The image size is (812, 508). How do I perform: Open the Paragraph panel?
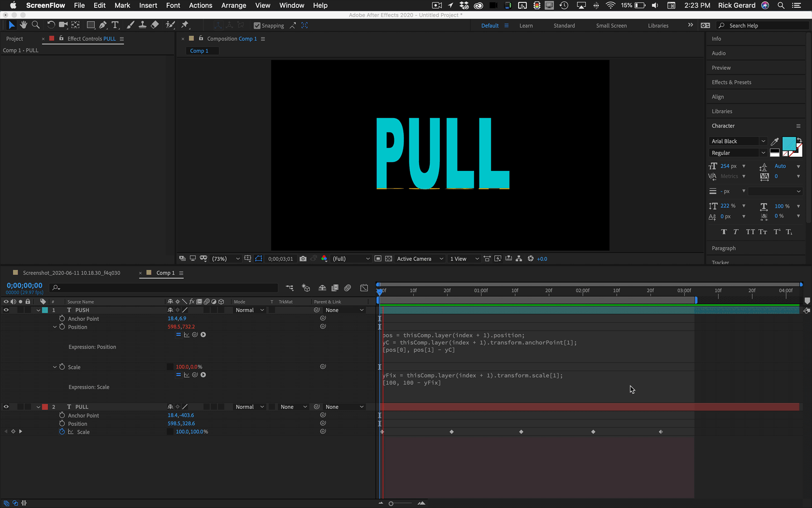[724, 248]
